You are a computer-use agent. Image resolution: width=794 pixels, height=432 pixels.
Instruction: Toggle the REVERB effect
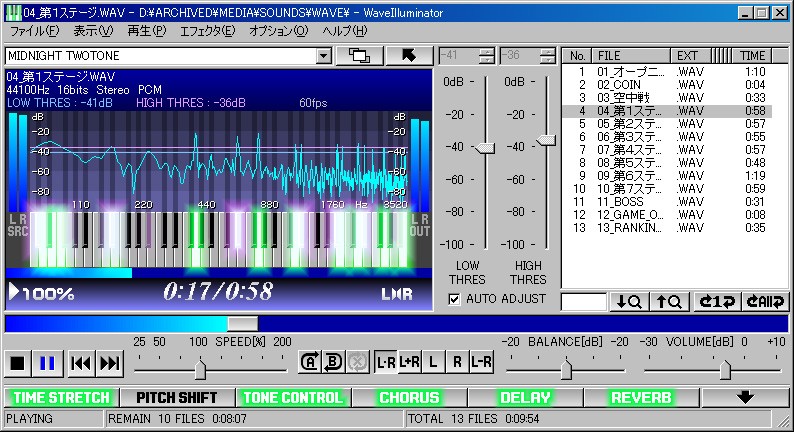[640, 397]
